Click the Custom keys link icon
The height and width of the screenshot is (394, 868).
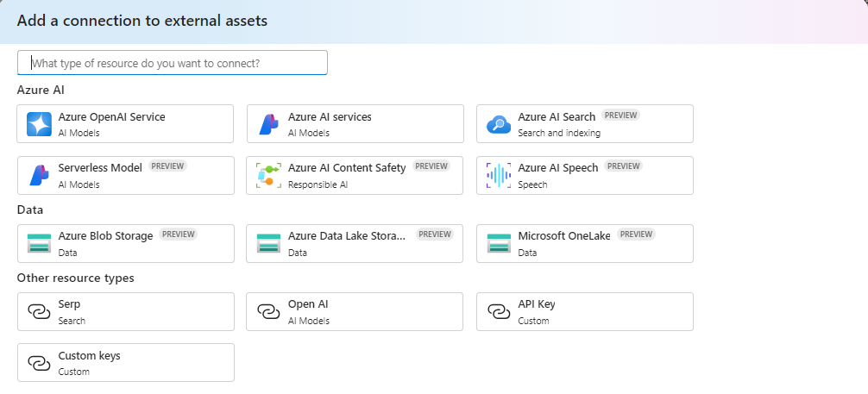click(x=39, y=362)
